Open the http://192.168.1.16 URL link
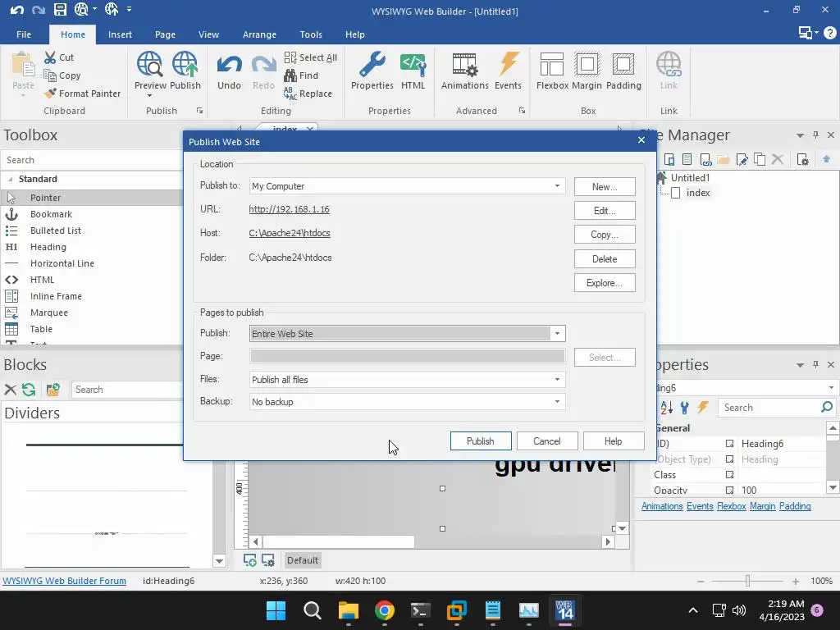The image size is (840, 630). [289, 209]
